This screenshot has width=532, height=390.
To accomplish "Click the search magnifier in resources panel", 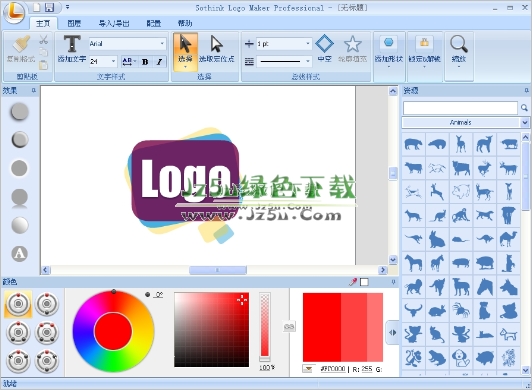I will (x=524, y=108).
